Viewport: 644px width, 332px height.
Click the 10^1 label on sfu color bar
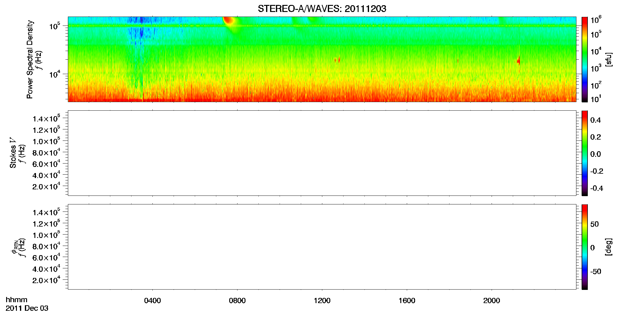tap(596, 99)
